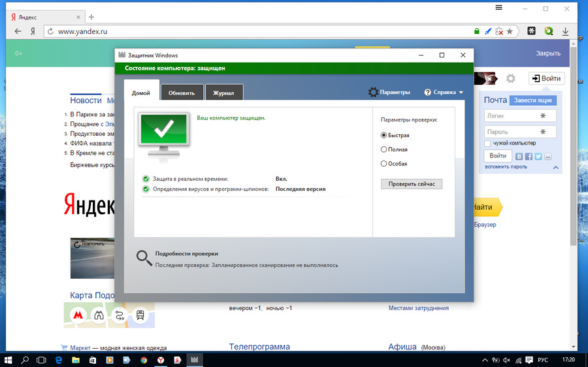Tick the чужой компьютер checkbox
The width and height of the screenshot is (588, 367).
487,143
